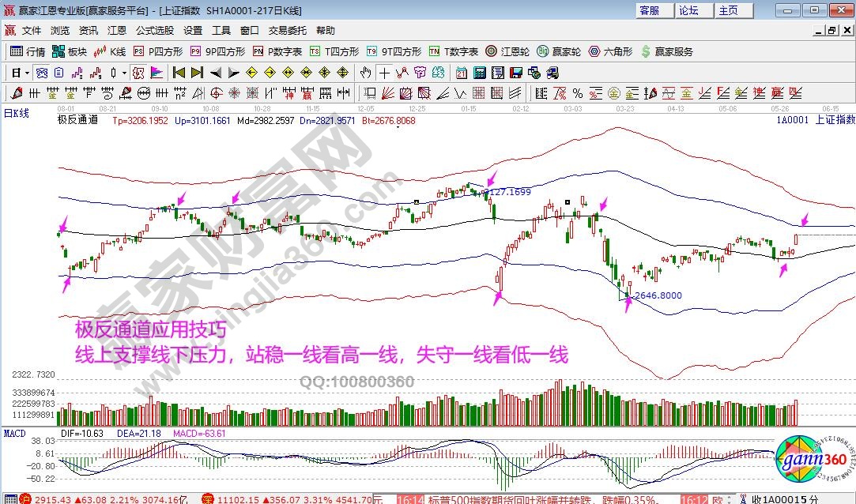
Task: Click the 论坛 forum button
Action: tap(688, 10)
